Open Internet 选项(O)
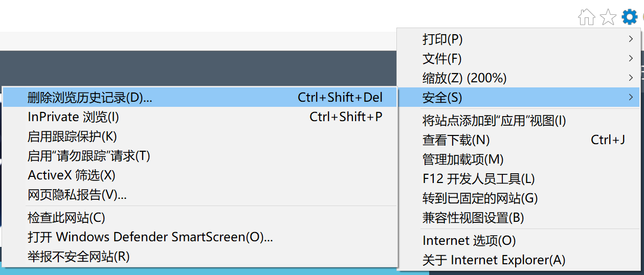The height and width of the screenshot is (275, 644). tap(519, 240)
